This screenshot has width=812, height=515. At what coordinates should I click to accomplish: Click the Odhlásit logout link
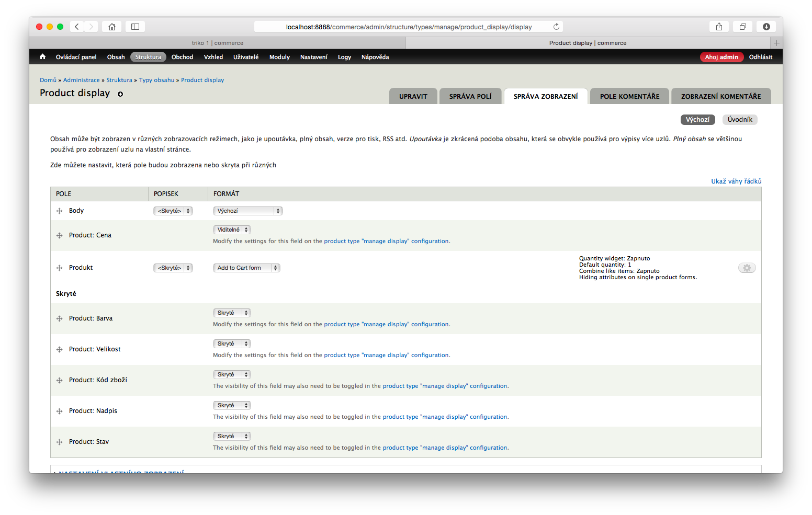click(x=760, y=57)
